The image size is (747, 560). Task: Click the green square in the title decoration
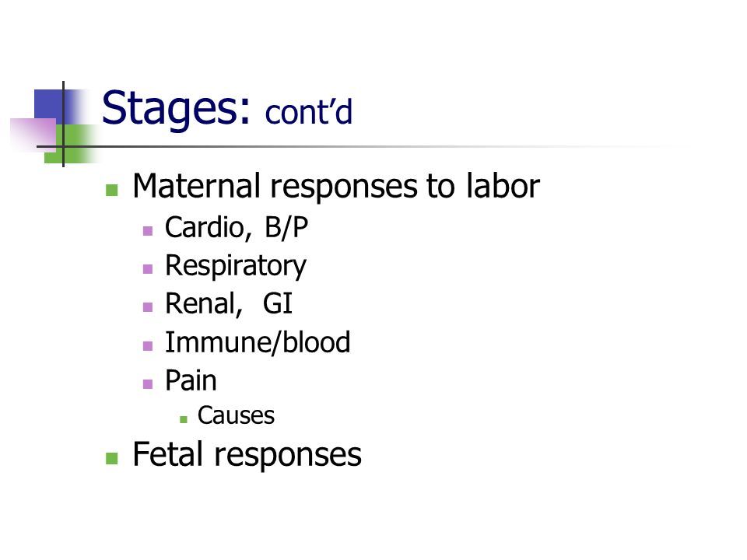[72, 144]
